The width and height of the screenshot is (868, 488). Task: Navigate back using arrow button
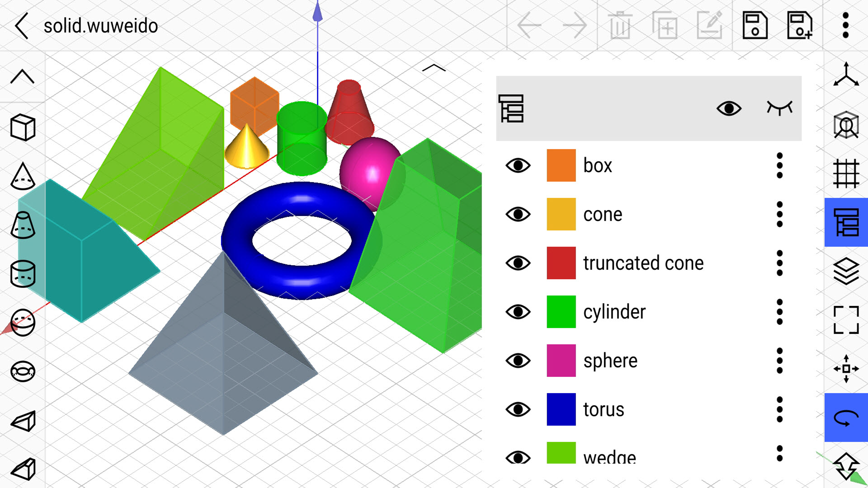(21, 24)
